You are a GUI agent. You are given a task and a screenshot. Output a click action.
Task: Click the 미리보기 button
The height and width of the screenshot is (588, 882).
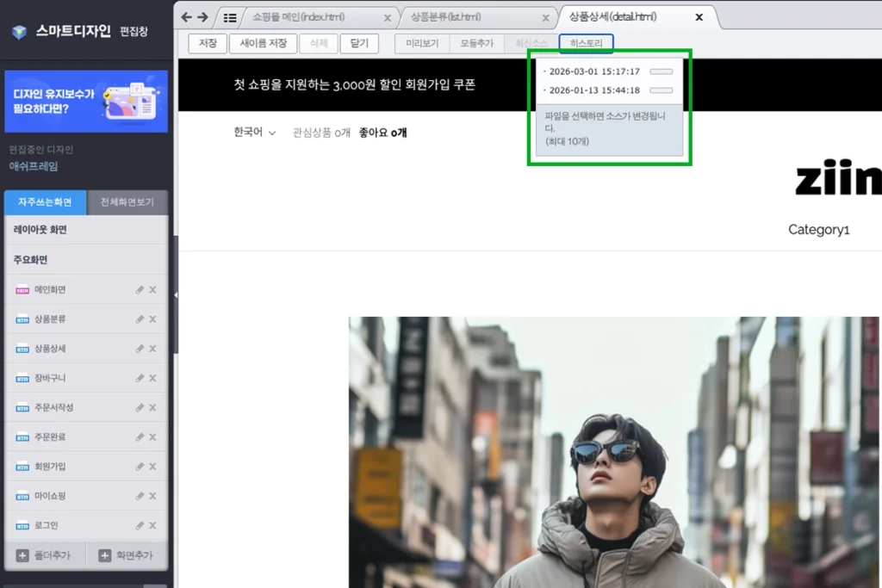click(x=422, y=43)
